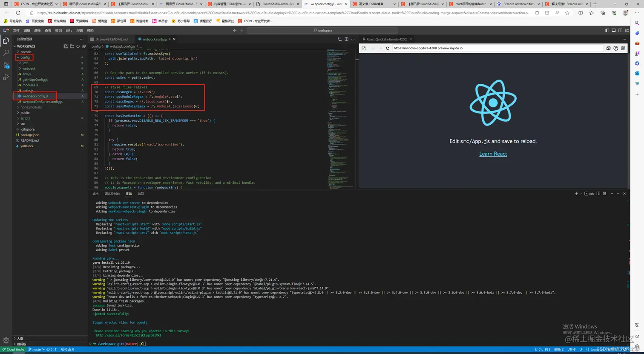Split the code editor to the right

[346, 39]
